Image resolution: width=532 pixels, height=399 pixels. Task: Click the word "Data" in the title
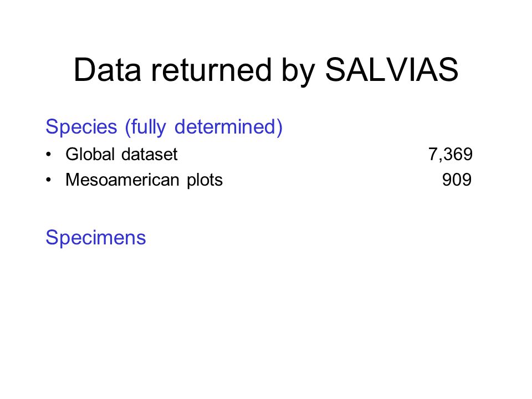point(107,70)
